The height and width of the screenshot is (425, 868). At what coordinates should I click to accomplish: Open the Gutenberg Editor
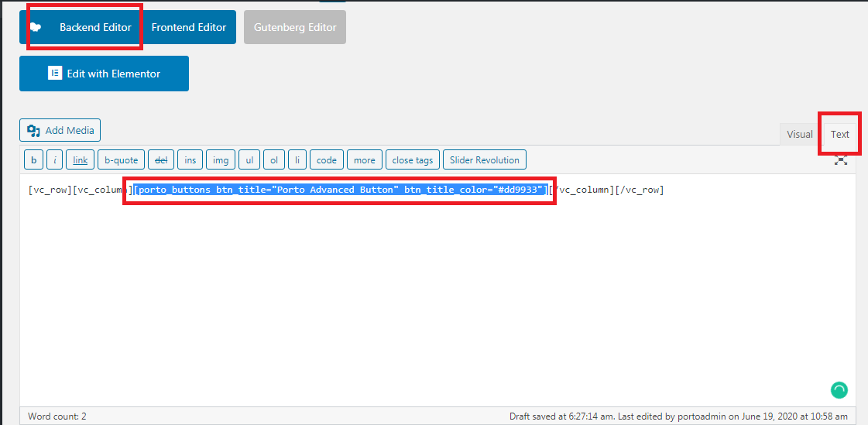coord(295,27)
